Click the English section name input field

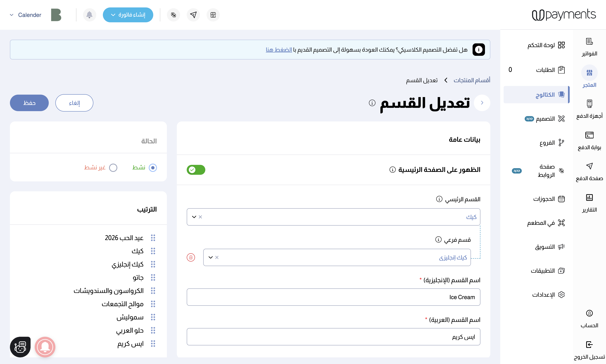click(333, 297)
